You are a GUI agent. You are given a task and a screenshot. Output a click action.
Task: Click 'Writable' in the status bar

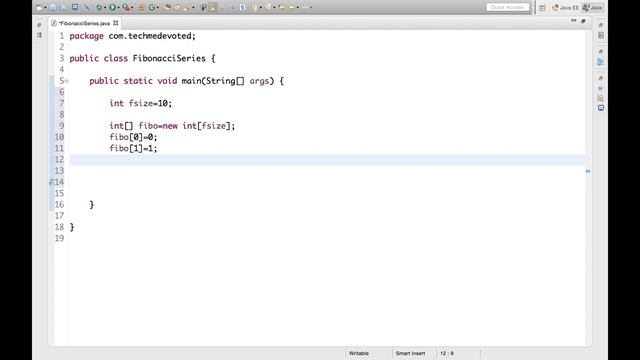coord(359,353)
